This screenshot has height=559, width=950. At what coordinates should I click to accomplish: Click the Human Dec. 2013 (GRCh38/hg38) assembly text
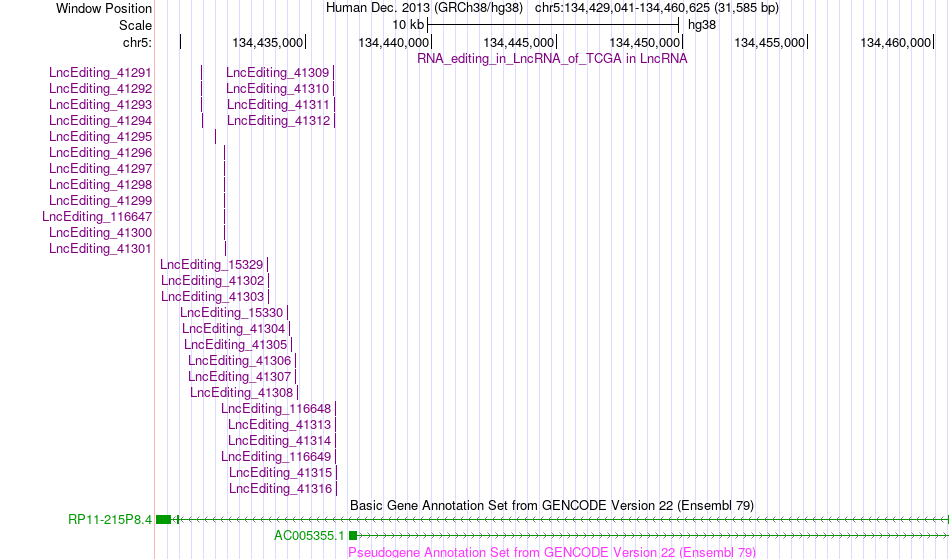(424, 8)
